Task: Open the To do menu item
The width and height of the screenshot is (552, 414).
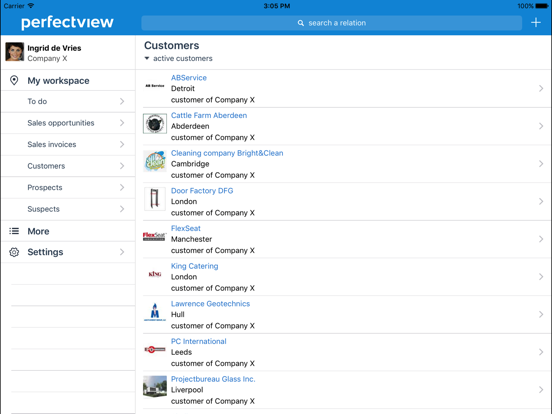Action: coord(69,101)
